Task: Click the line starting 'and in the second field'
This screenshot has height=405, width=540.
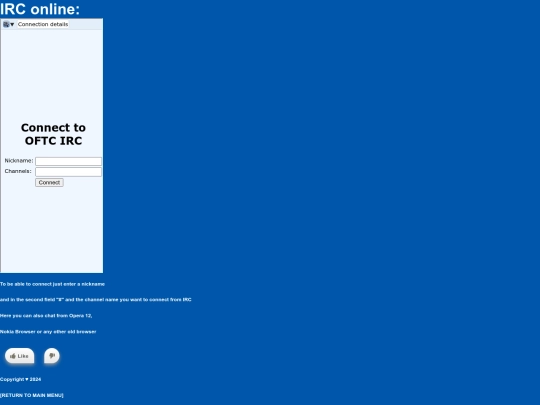Action: coord(96,300)
